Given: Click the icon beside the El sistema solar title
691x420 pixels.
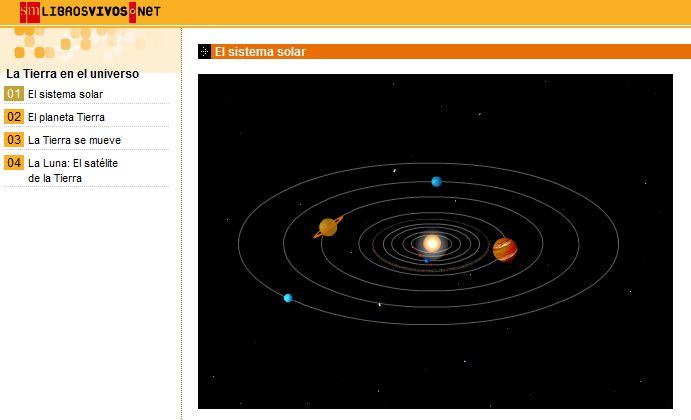Looking at the screenshot, I should pos(204,52).
